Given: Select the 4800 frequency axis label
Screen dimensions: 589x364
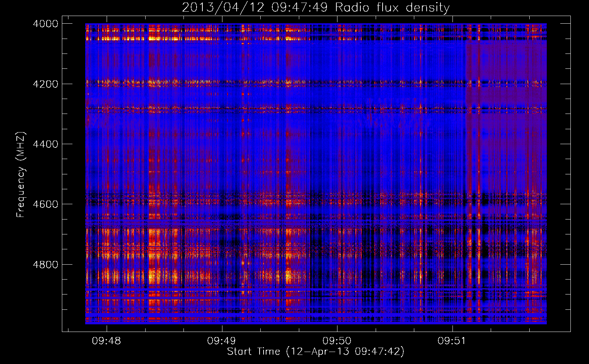Looking at the screenshot, I should tap(46, 265).
